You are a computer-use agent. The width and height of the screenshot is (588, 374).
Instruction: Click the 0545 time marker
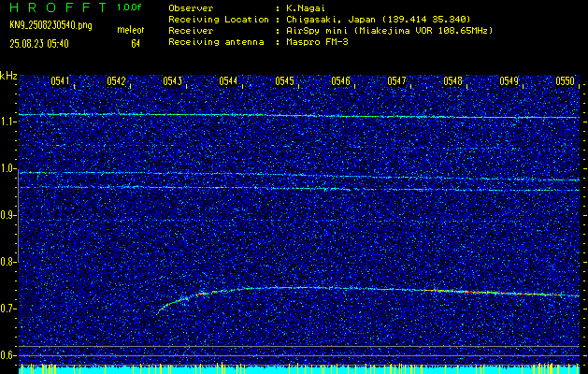[284, 80]
